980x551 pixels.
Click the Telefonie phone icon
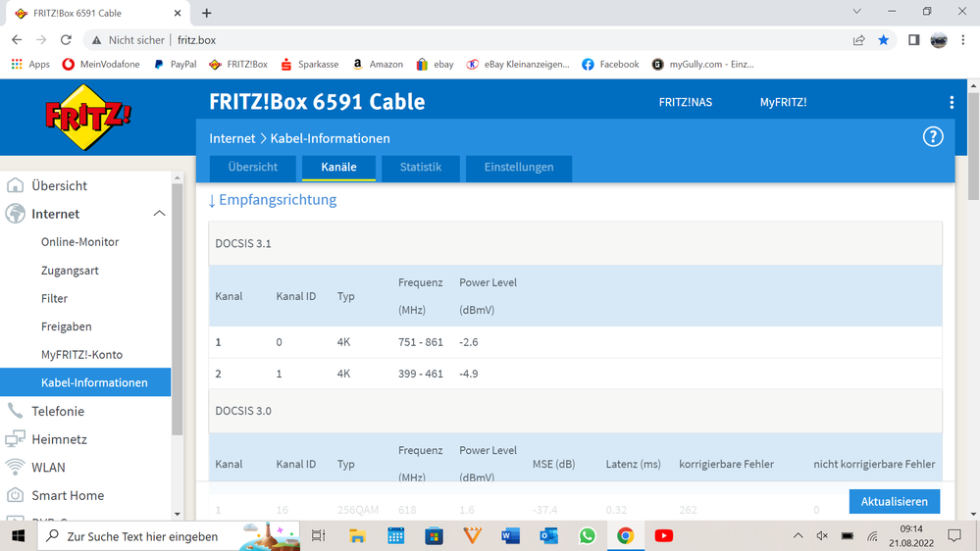(x=15, y=411)
